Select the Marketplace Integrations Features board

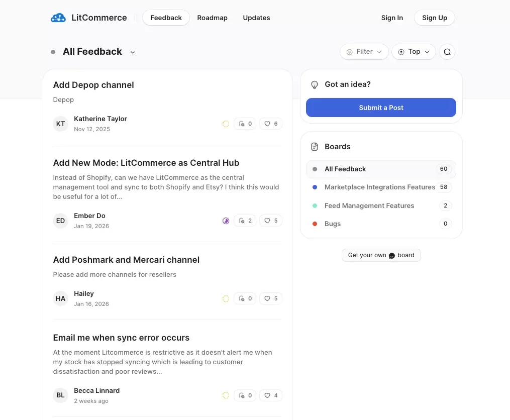[380, 187]
